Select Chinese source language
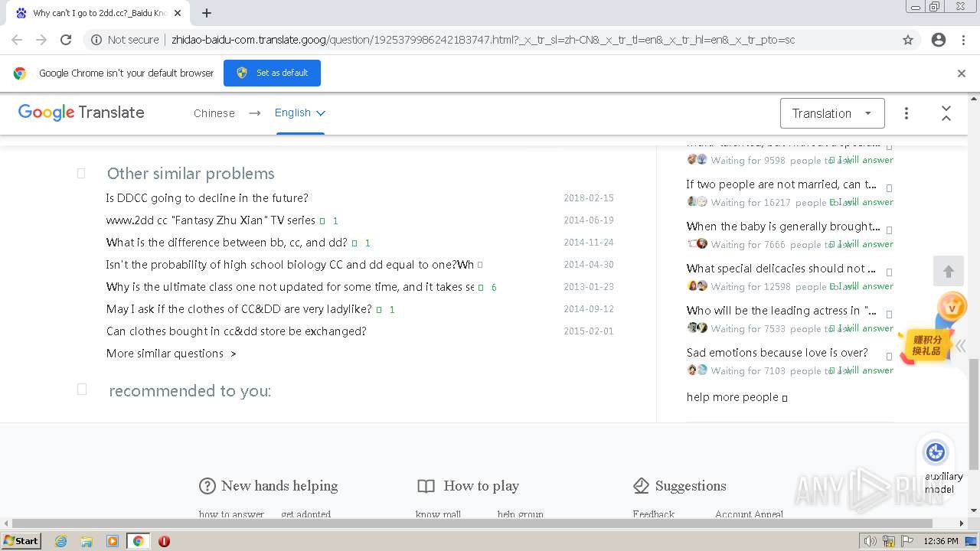The height and width of the screenshot is (551, 980). click(x=214, y=113)
